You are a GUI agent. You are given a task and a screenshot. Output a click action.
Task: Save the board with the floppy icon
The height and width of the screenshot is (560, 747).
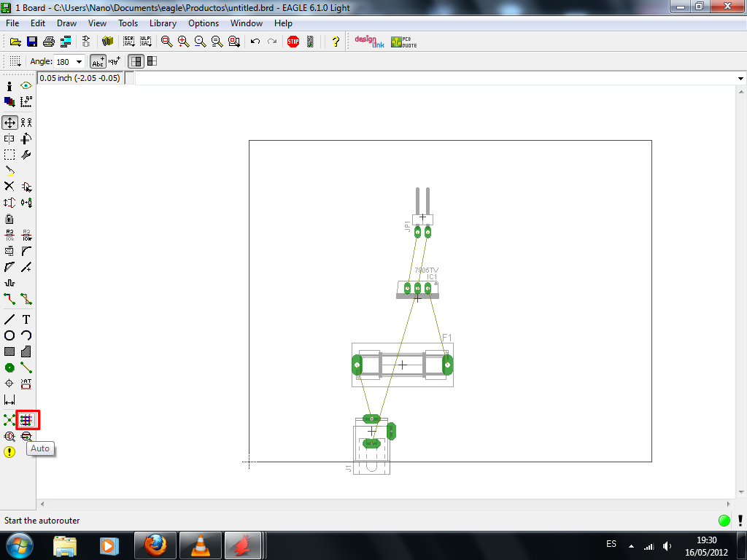(x=32, y=42)
